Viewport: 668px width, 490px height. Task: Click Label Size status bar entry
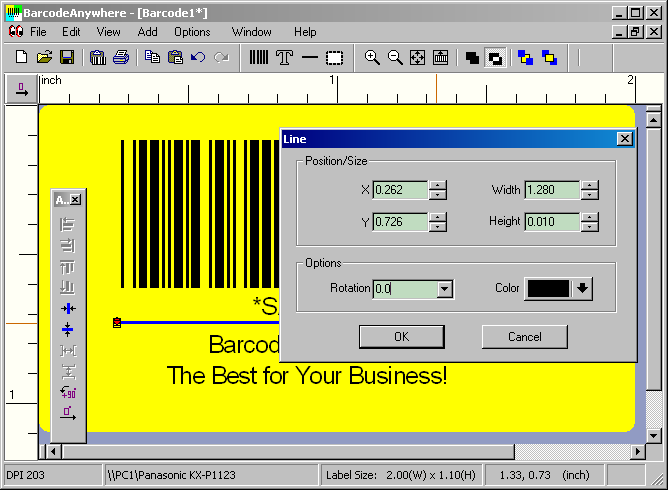400,475
